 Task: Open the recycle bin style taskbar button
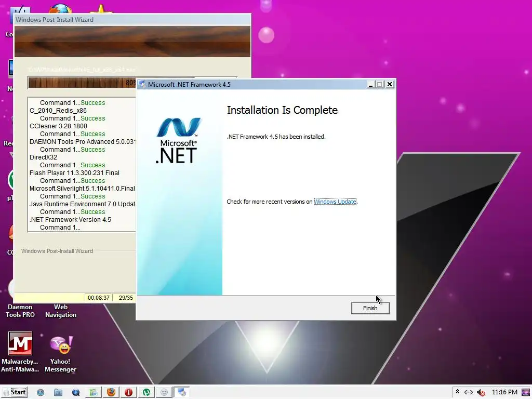(94, 392)
